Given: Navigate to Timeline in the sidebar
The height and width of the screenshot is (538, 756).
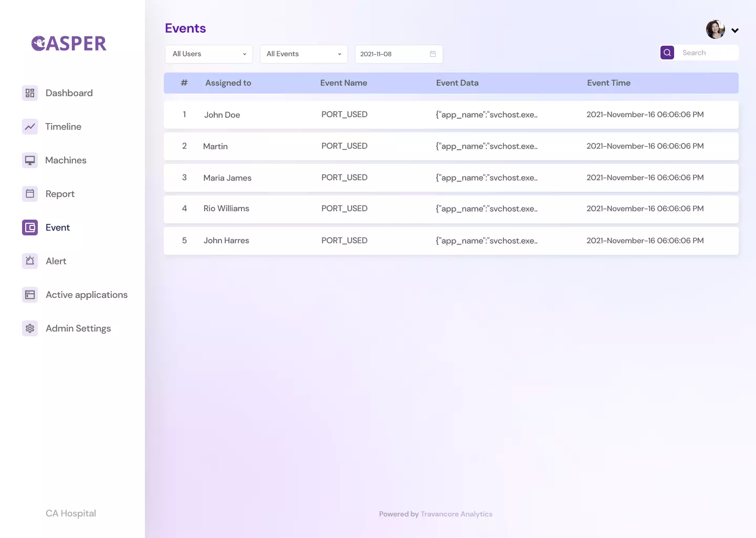Looking at the screenshot, I should (x=63, y=127).
